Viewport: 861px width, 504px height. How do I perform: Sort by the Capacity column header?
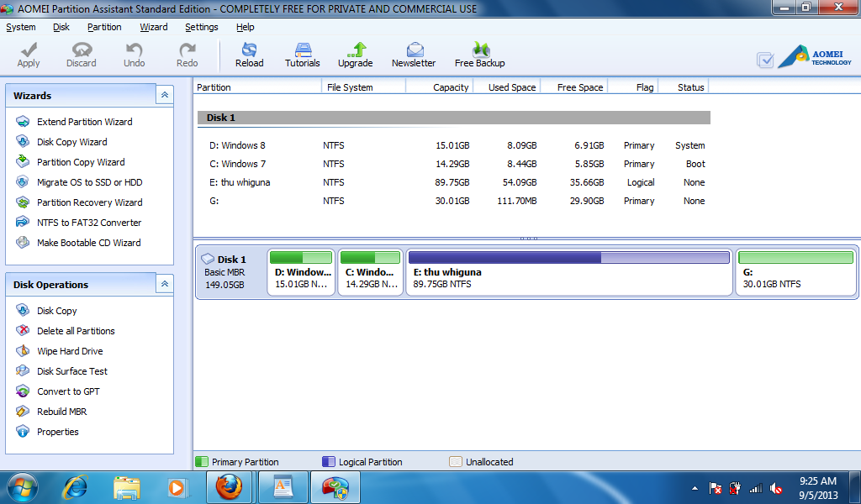(440, 87)
